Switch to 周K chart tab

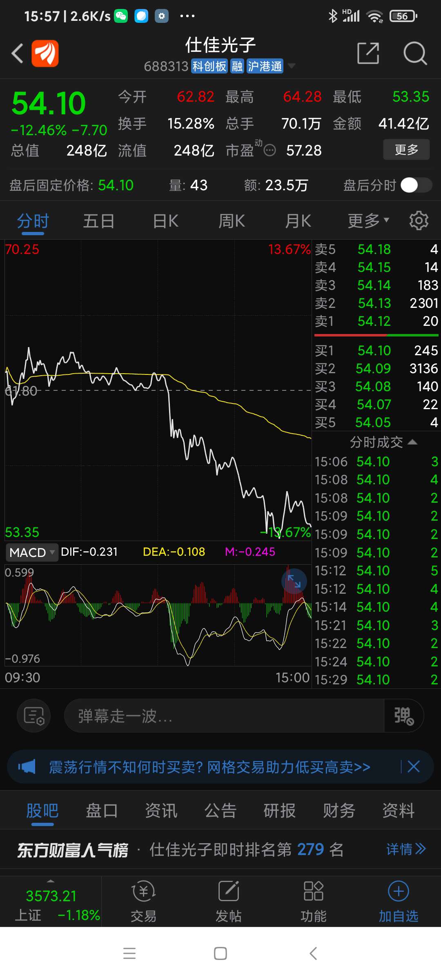click(x=232, y=221)
